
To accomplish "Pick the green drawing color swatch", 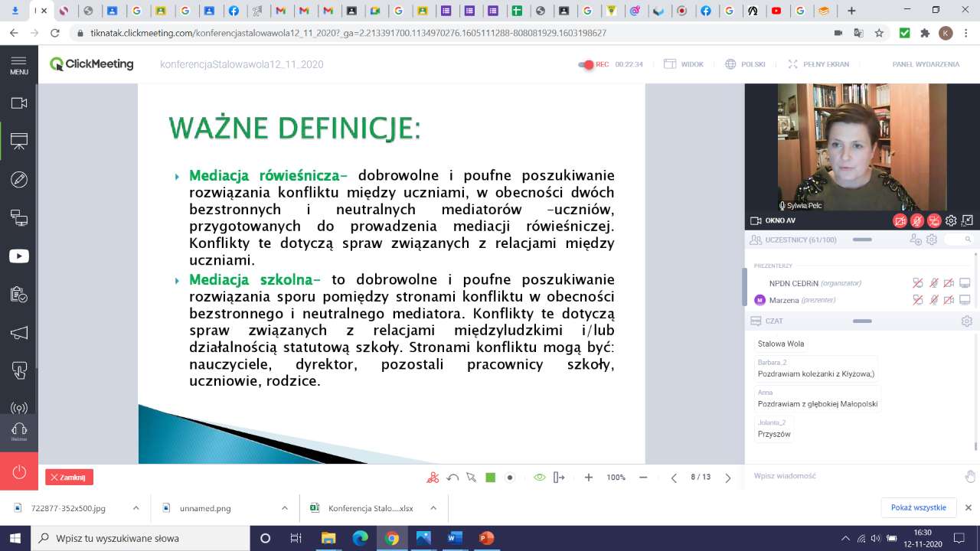I will click(x=491, y=478).
